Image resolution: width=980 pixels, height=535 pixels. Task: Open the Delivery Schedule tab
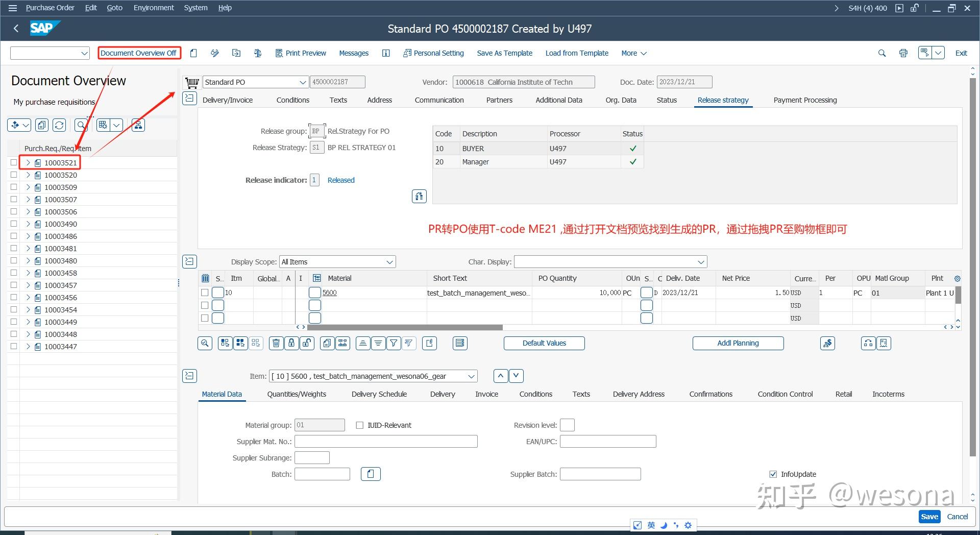tap(379, 394)
